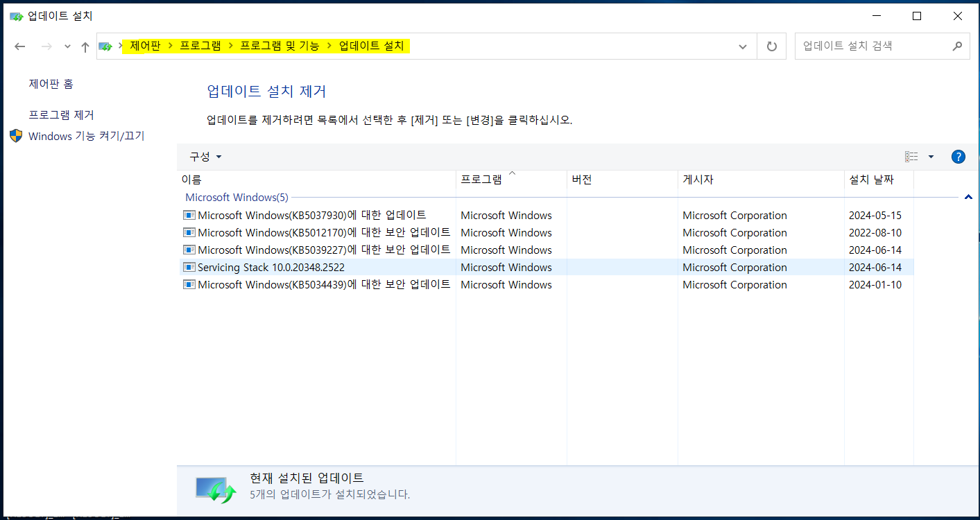Open the blue help icon

coord(958,157)
